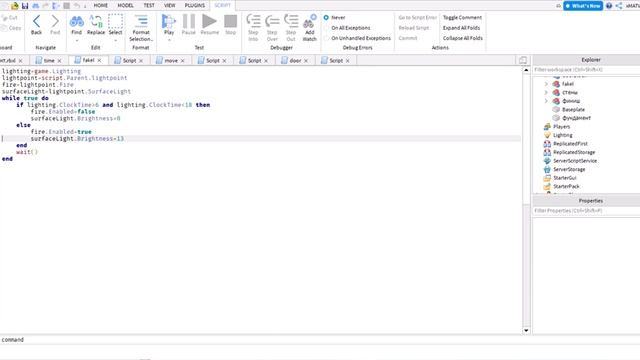Click the ServerStorage icon
Screen dimensions: 640x360
547,169
